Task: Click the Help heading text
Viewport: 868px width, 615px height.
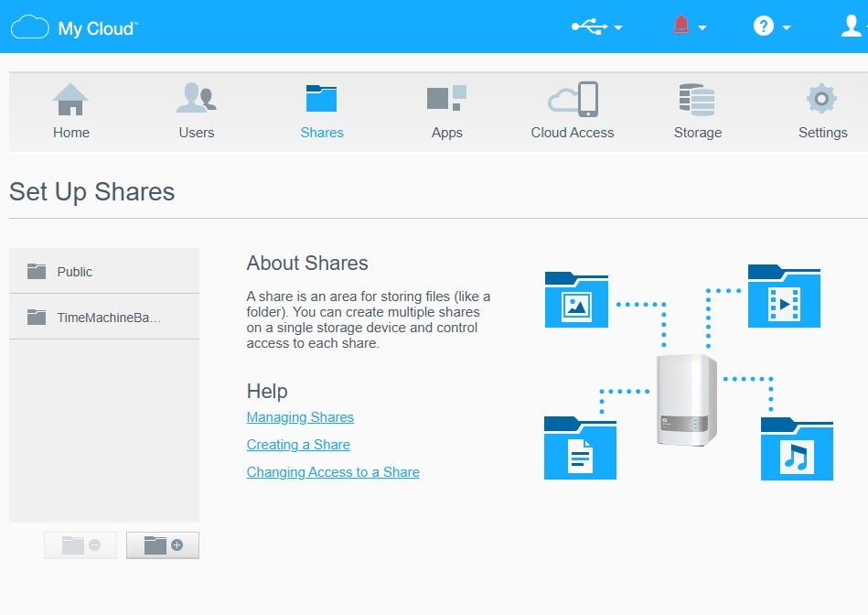Action: pos(267,392)
